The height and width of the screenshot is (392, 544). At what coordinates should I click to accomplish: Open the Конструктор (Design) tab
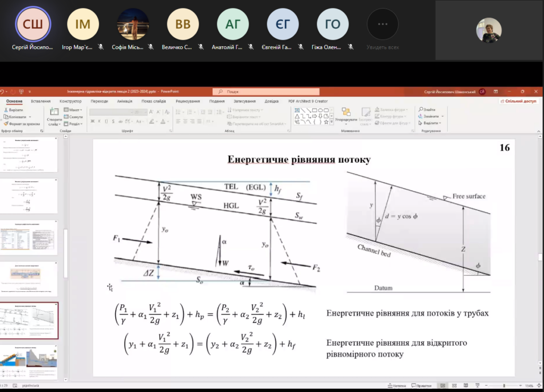click(x=71, y=101)
